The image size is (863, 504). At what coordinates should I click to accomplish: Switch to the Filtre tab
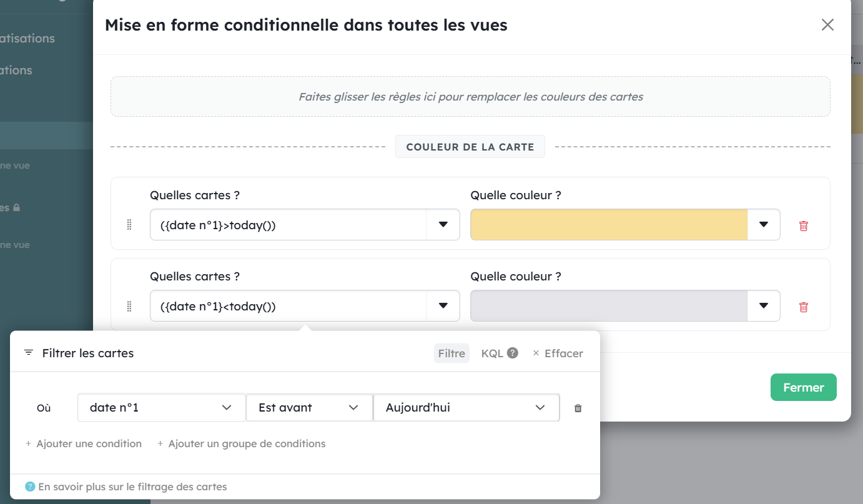point(451,353)
